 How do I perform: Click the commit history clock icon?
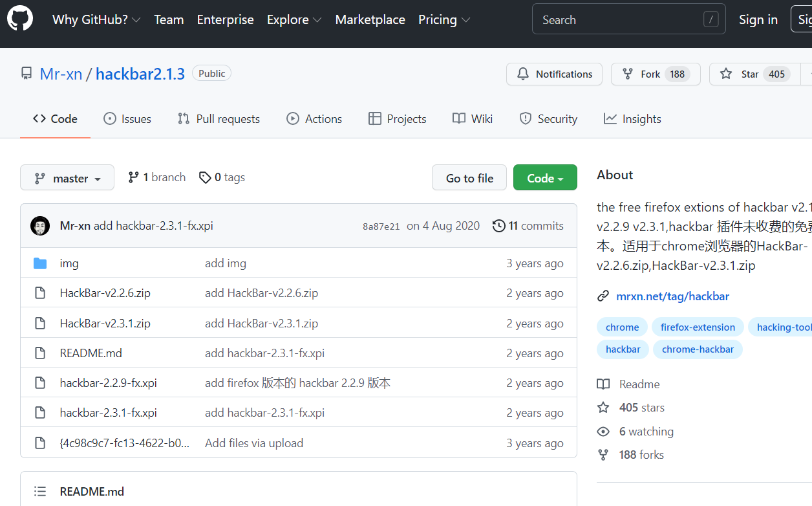(x=498, y=225)
